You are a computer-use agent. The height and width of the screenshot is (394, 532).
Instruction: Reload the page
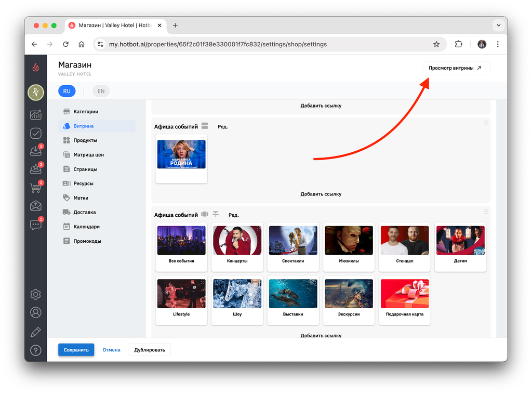[x=66, y=44]
